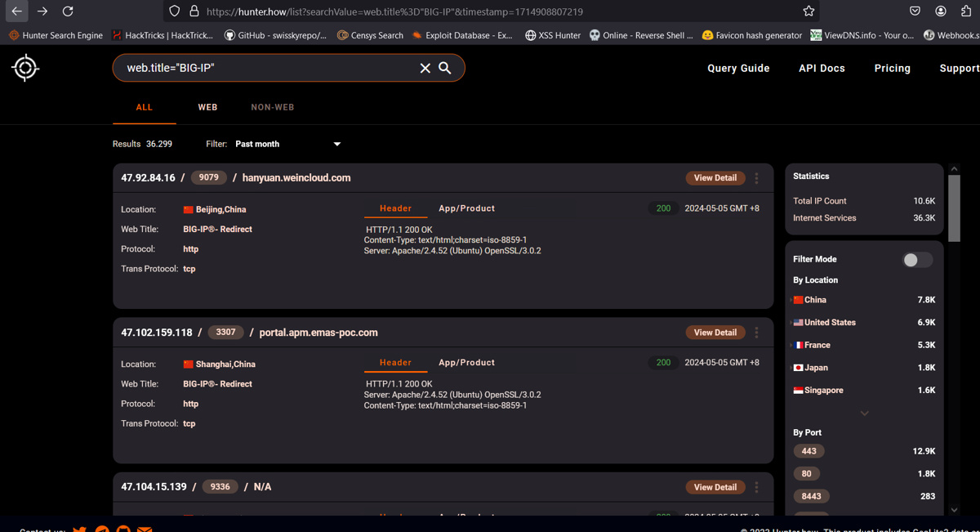Screen dimensions: 980x532
Task: Click the address bar URL
Action: (x=394, y=11)
